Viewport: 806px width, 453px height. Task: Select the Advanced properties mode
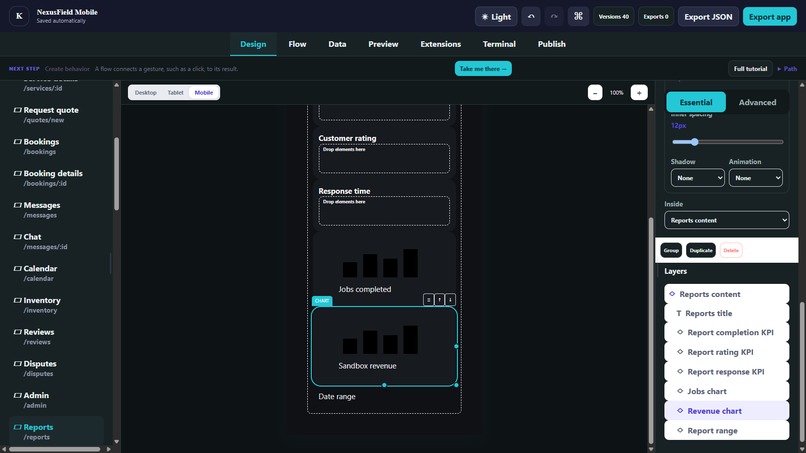click(x=757, y=102)
